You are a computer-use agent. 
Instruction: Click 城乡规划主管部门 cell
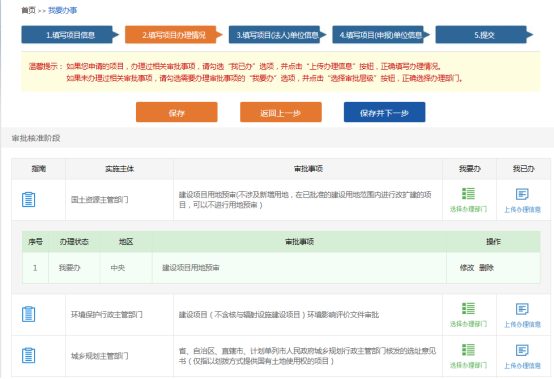coord(119,356)
